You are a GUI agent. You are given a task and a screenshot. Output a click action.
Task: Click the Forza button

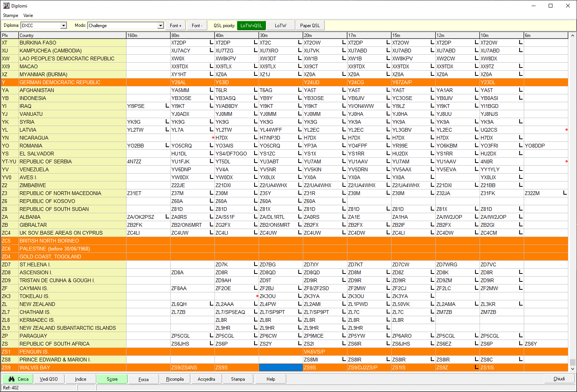click(x=143, y=379)
